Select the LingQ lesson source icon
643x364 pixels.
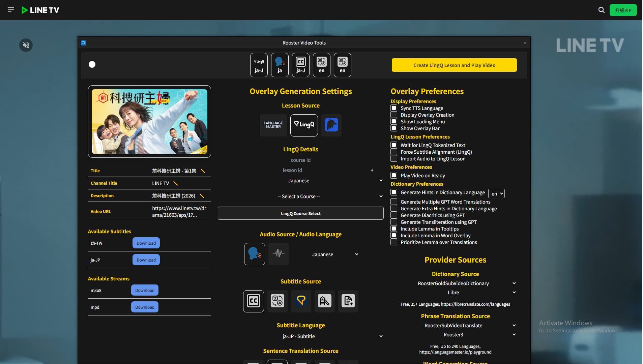pos(304,125)
